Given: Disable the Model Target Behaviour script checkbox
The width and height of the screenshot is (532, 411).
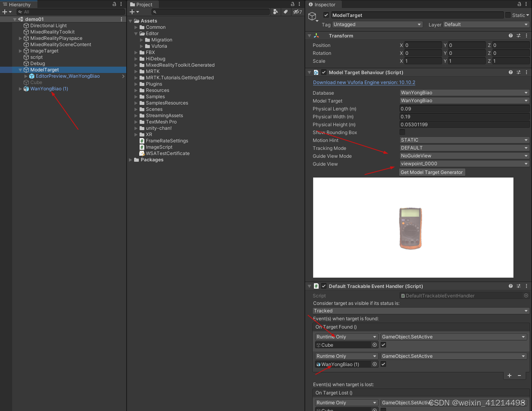Looking at the screenshot, I should (x=323, y=72).
